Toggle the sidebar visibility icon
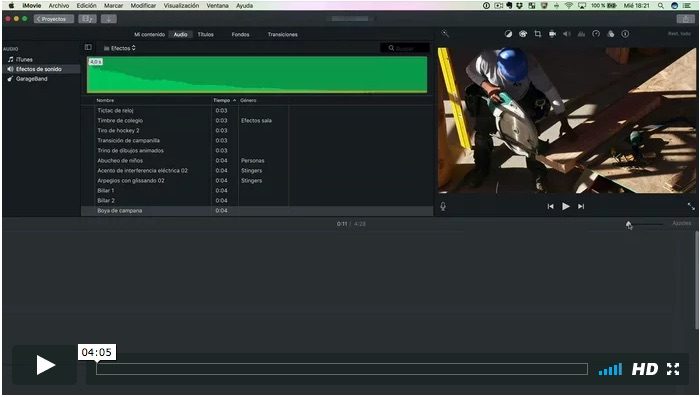 click(x=88, y=47)
